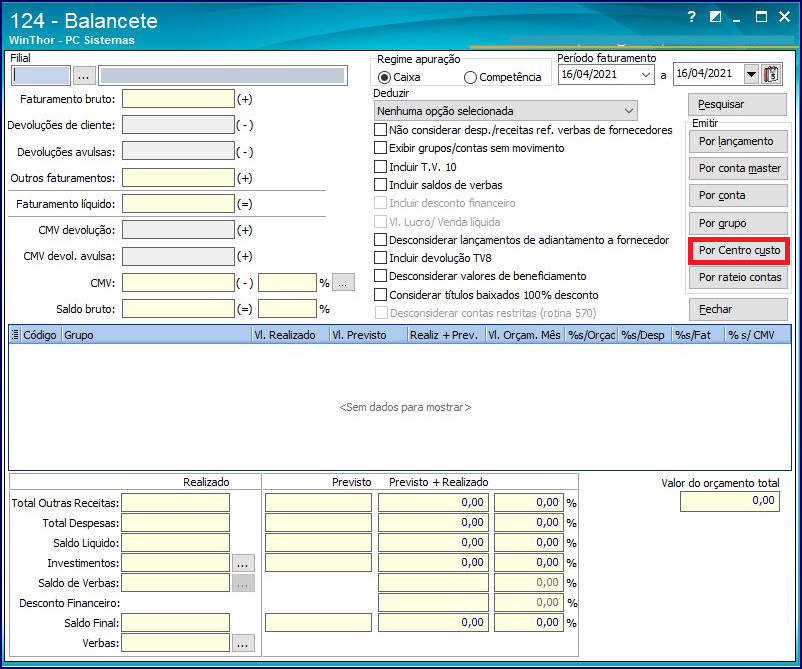The image size is (802, 669).
Task: Click the Pesquisar button
Action: coord(737,104)
